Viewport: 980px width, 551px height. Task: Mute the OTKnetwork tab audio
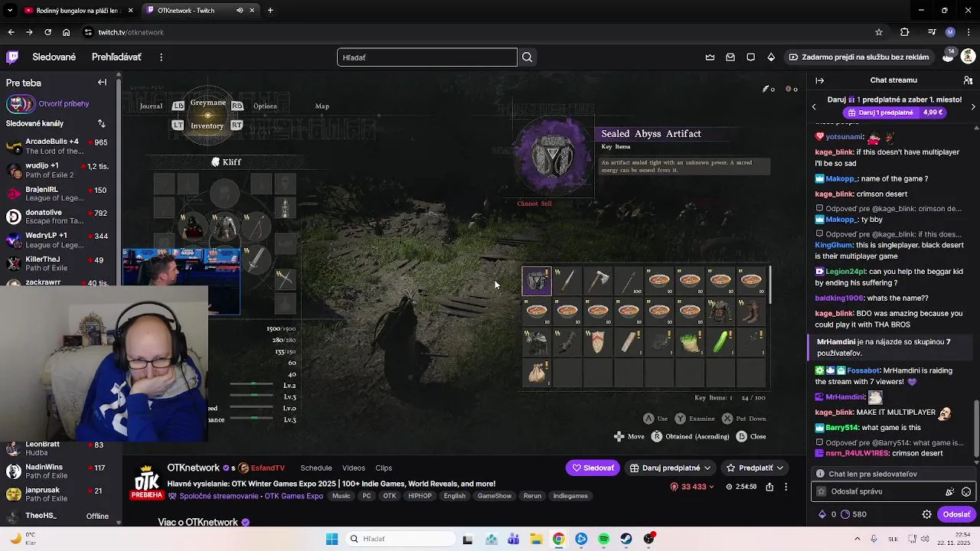(240, 11)
